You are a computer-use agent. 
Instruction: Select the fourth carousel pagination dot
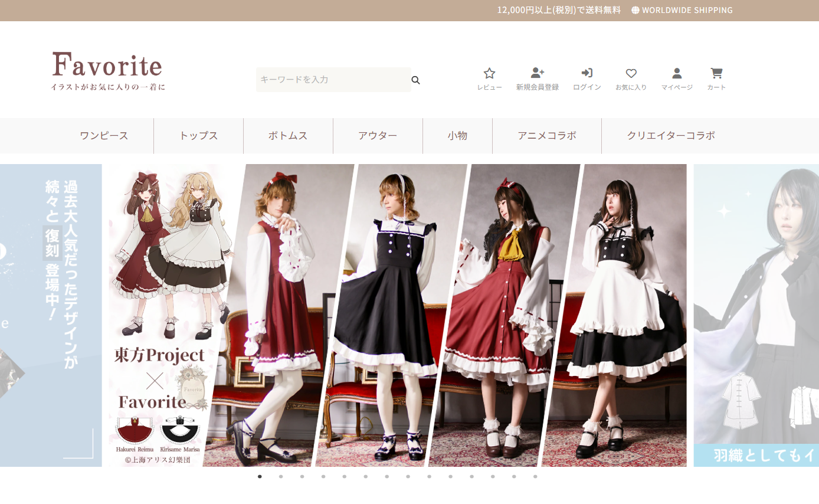pos(323,476)
